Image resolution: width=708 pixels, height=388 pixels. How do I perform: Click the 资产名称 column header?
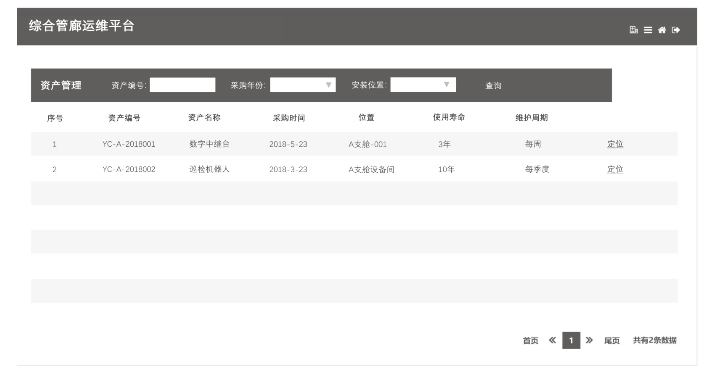pyautogui.click(x=204, y=117)
